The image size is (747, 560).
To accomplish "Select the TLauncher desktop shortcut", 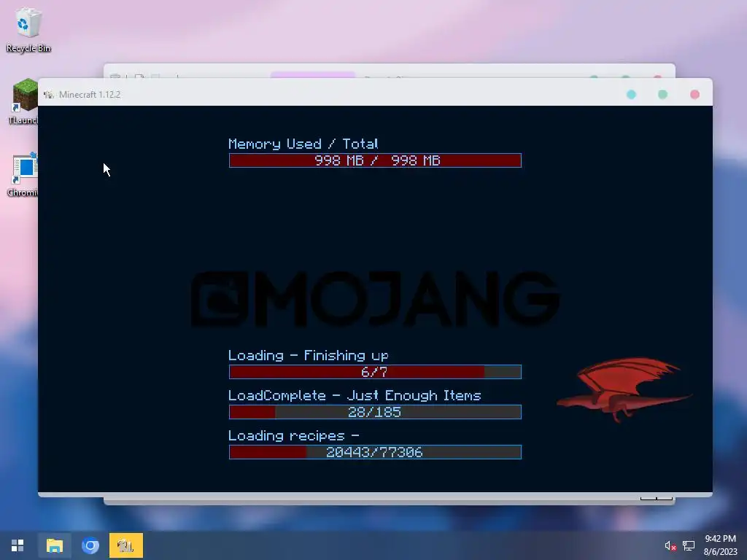I will click(x=23, y=101).
